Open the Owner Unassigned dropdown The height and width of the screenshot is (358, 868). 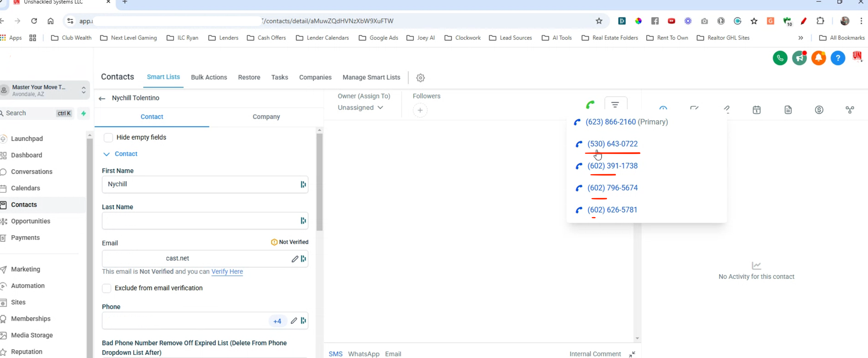(x=360, y=108)
